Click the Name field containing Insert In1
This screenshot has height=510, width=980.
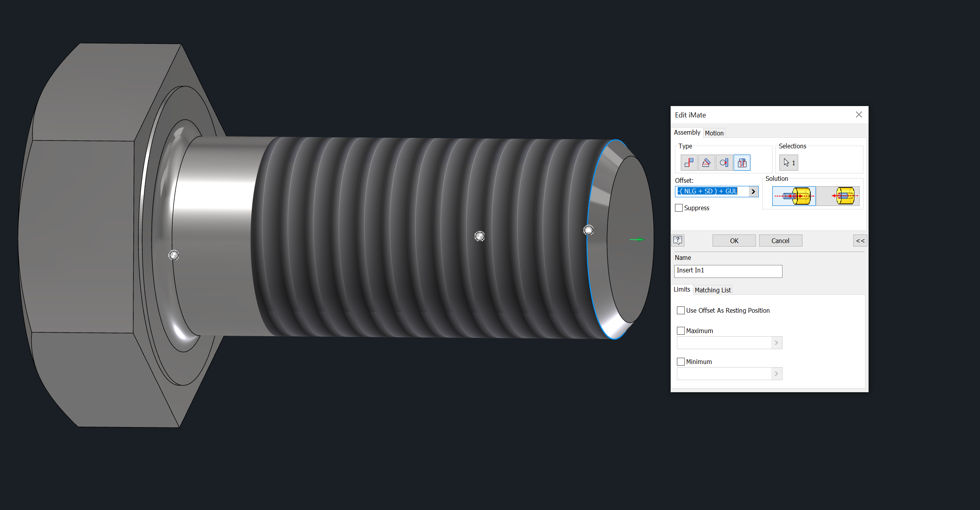[x=728, y=271]
